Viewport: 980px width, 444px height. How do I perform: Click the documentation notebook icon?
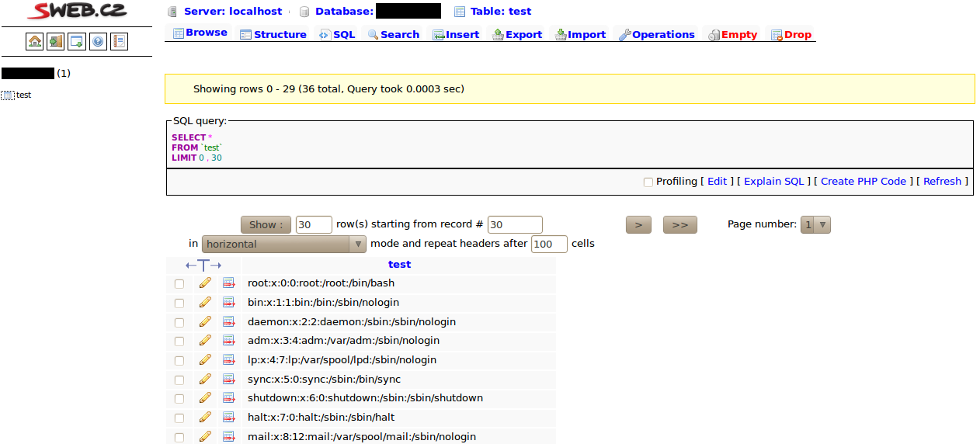click(x=119, y=41)
